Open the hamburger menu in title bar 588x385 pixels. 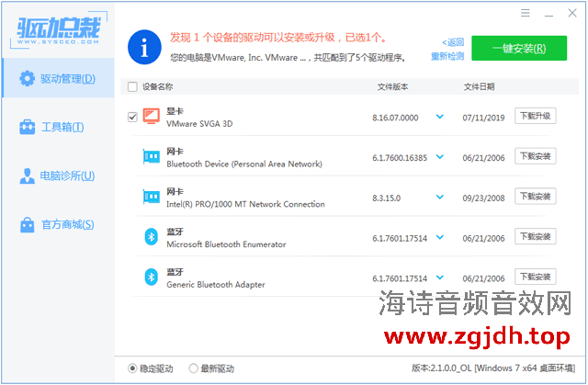[525, 13]
